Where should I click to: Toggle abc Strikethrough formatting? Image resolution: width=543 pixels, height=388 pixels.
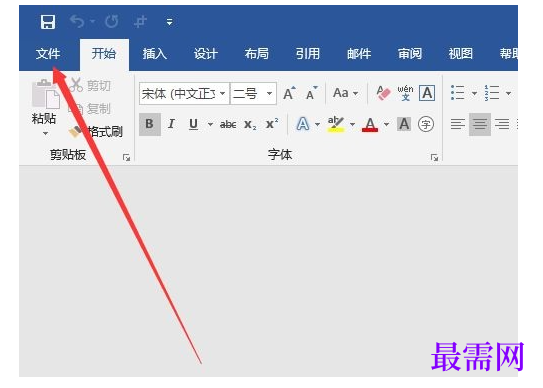click(228, 124)
